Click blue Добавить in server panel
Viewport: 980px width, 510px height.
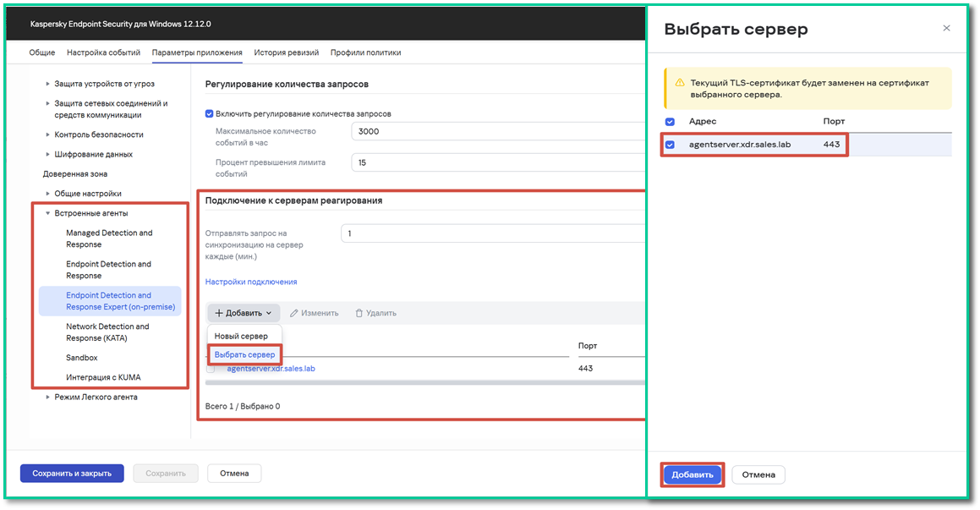(x=692, y=475)
